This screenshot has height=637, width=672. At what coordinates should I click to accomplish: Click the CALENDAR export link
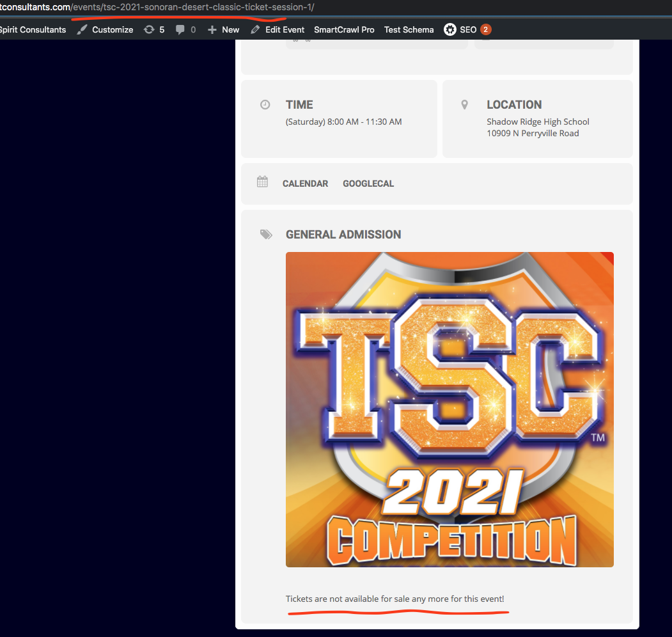(x=305, y=184)
